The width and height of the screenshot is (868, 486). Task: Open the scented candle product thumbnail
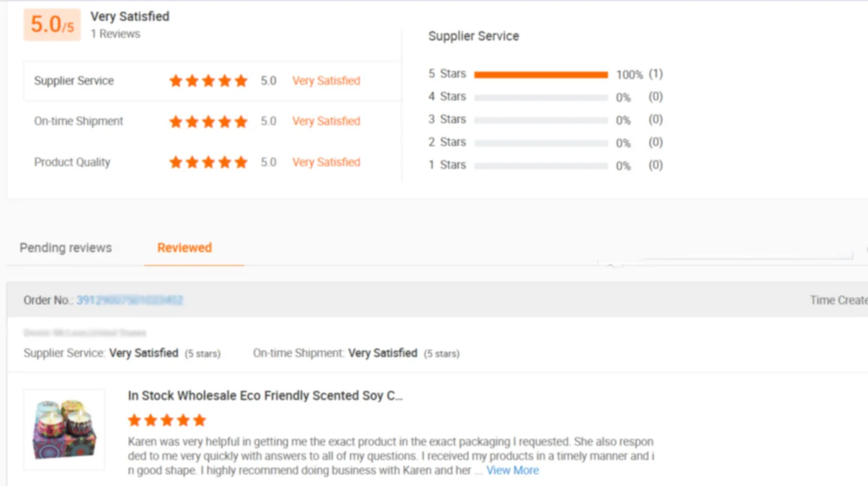tap(64, 429)
